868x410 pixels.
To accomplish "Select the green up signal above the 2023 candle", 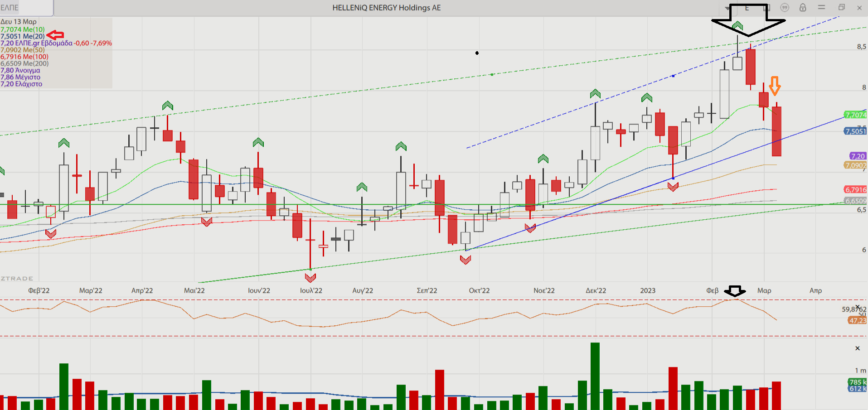I will tap(647, 97).
